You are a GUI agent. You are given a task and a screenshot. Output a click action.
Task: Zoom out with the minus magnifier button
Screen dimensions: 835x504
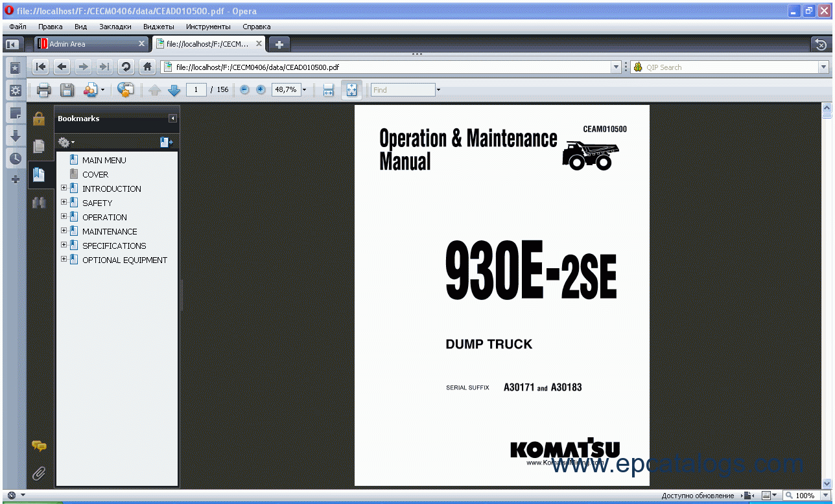point(244,89)
